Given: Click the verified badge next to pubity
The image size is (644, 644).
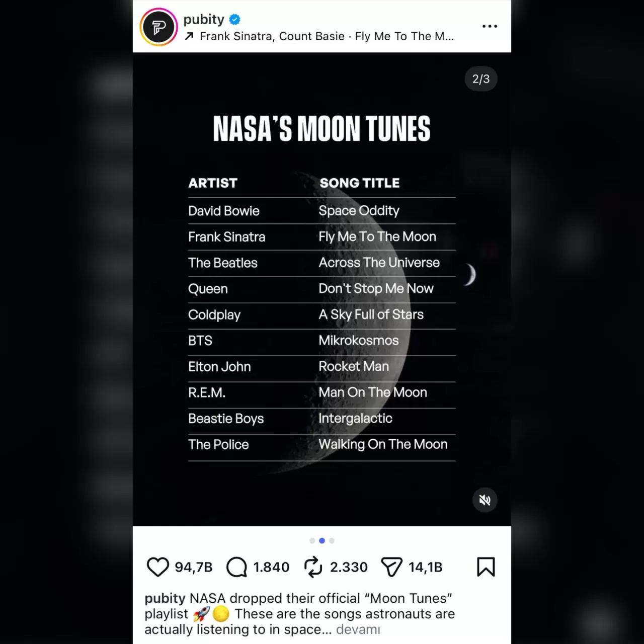Looking at the screenshot, I should tap(234, 20).
